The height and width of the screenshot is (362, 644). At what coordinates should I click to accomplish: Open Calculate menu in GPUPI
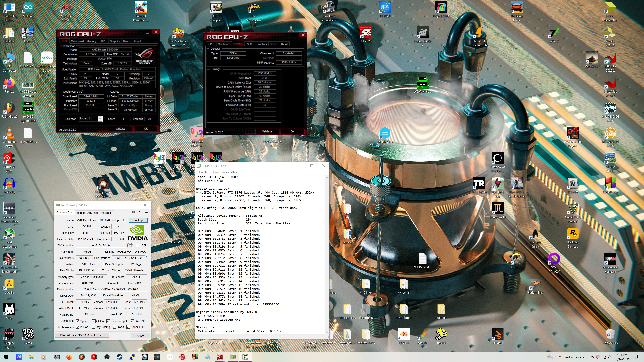click(201, 172)
